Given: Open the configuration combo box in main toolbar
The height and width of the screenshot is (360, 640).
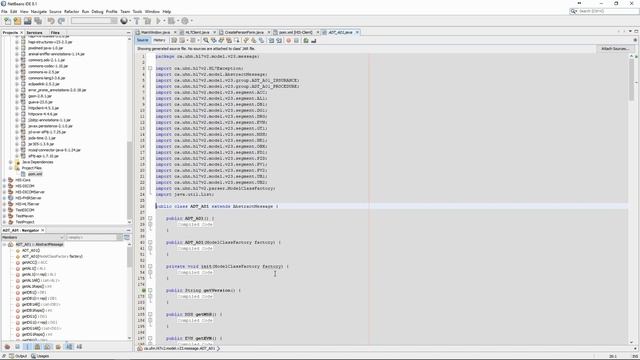Looking at the screenshot, I should 94,21.
